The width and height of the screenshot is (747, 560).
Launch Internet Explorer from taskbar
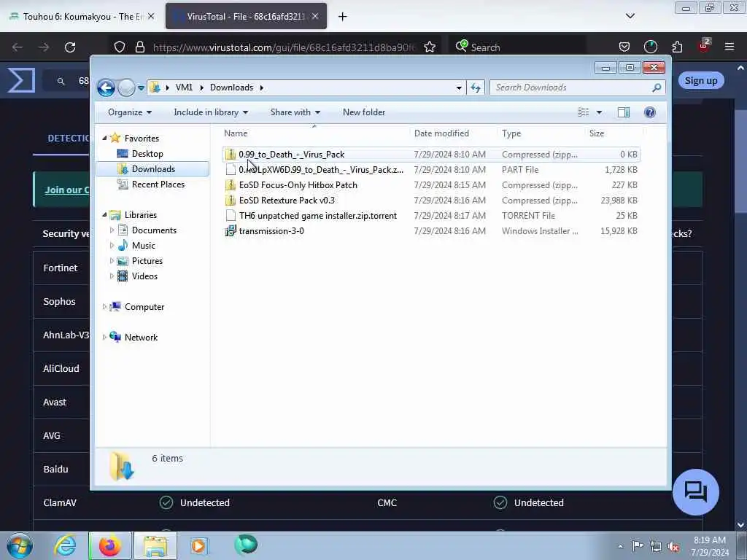click(x=65, y=545)
